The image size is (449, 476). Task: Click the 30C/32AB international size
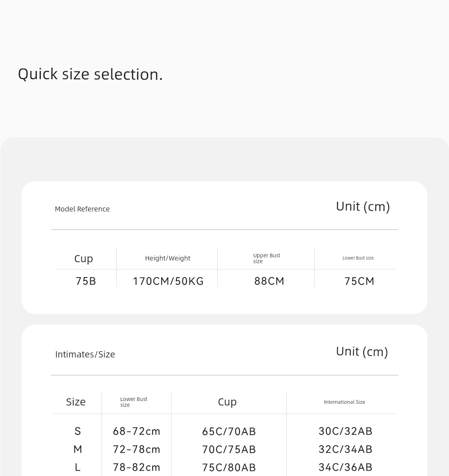pos(345,432)
